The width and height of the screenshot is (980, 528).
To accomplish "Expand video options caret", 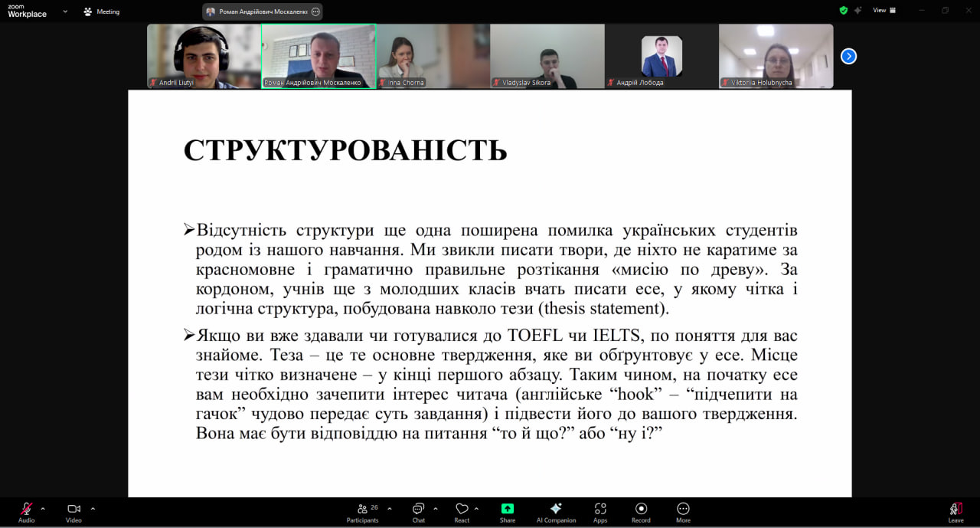I will 93,508.
